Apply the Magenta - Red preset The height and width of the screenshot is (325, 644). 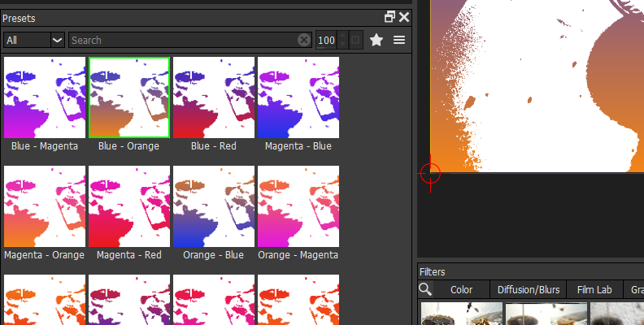129,206
